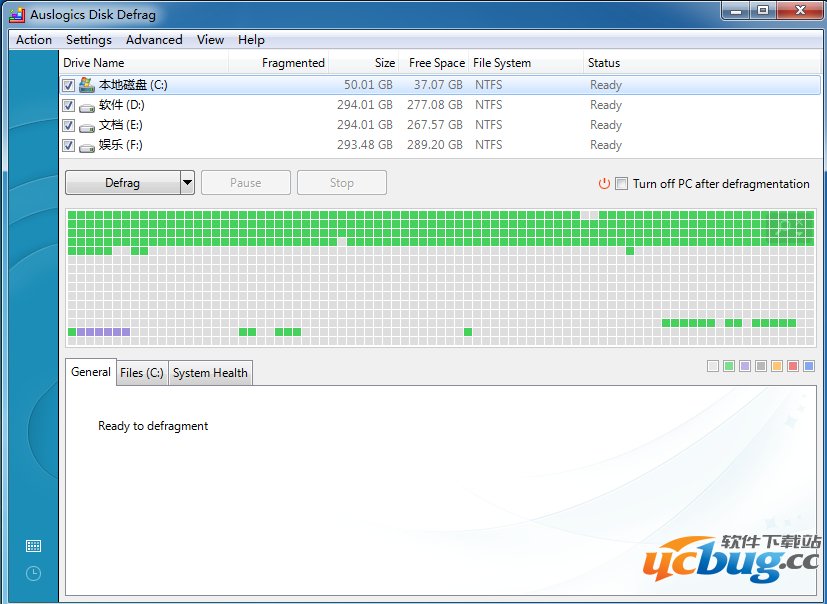This screenshot has height=604, width=827.
Task: Click the Stop button
Action: (x=341, y=182)
